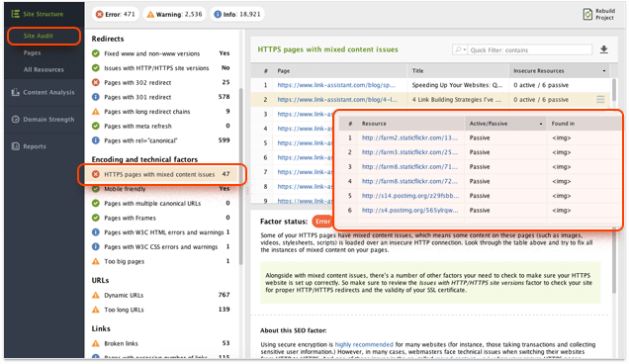Click the search magnifier in Quick Filter

(458, 49)
